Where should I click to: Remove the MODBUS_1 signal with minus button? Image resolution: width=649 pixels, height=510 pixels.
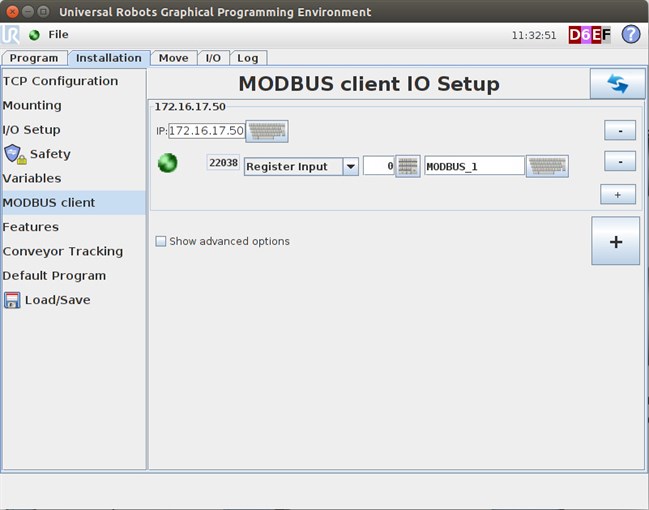620,161
